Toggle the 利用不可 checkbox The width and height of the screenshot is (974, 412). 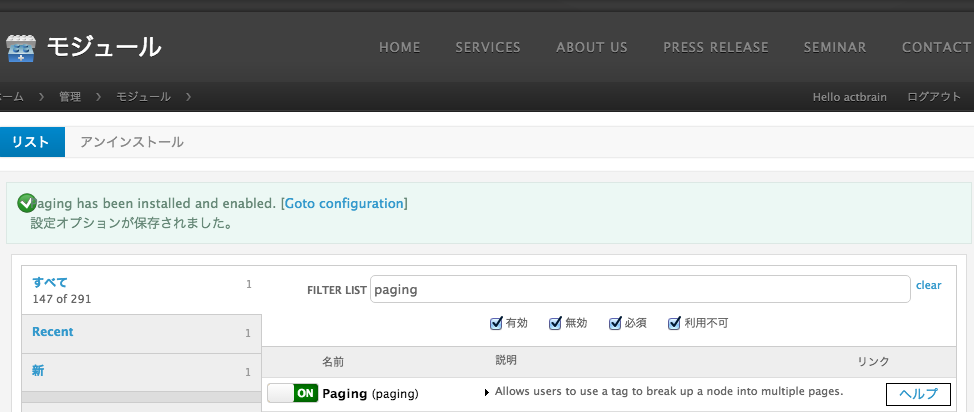[x=674, y=323]
